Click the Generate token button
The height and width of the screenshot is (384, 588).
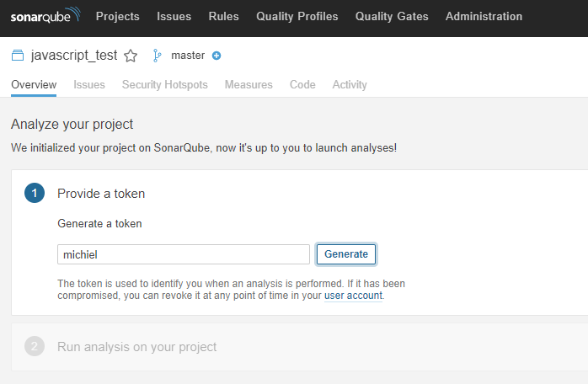(346, 254)
